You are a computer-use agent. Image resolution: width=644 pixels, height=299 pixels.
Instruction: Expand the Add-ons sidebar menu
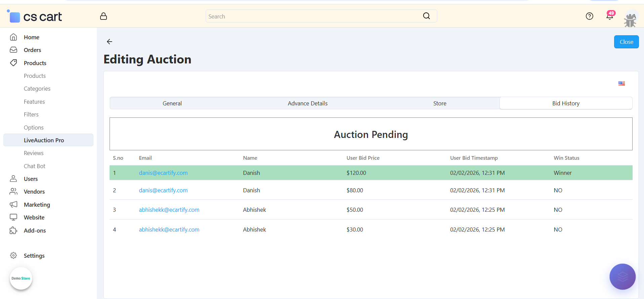pos(35,231)
